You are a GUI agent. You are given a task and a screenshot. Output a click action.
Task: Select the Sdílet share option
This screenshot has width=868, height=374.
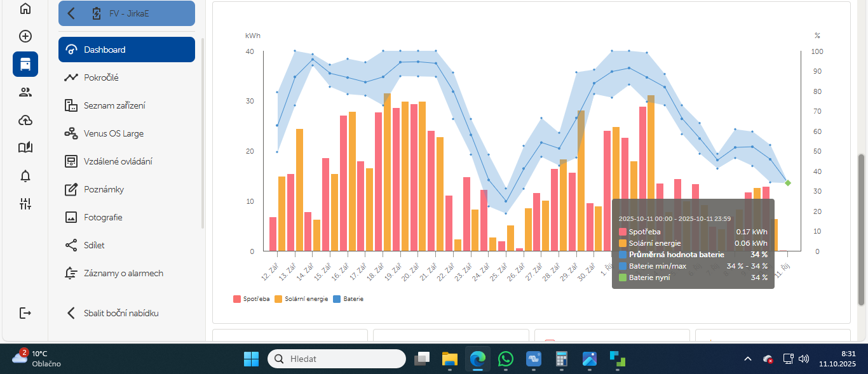pyautogui.click(x=94, y=245)
